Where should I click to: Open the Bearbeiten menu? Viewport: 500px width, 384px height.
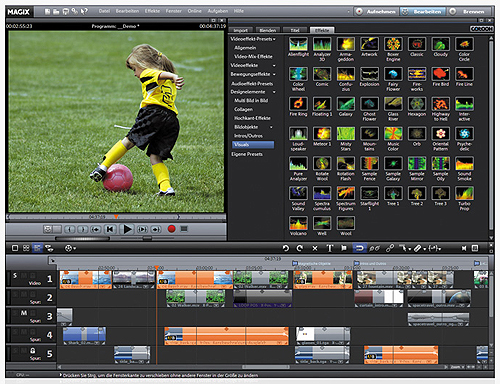click(127, 11)
